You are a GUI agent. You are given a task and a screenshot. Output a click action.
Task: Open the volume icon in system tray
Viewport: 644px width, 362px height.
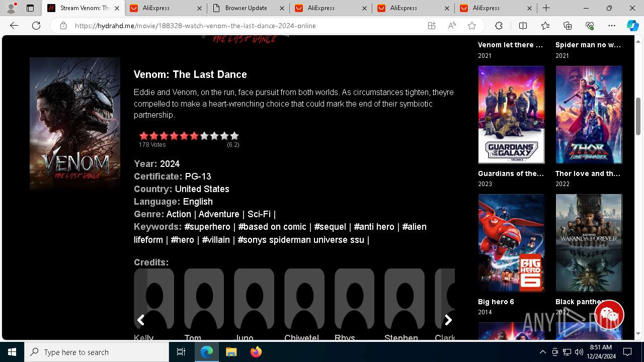pos(579,352)
